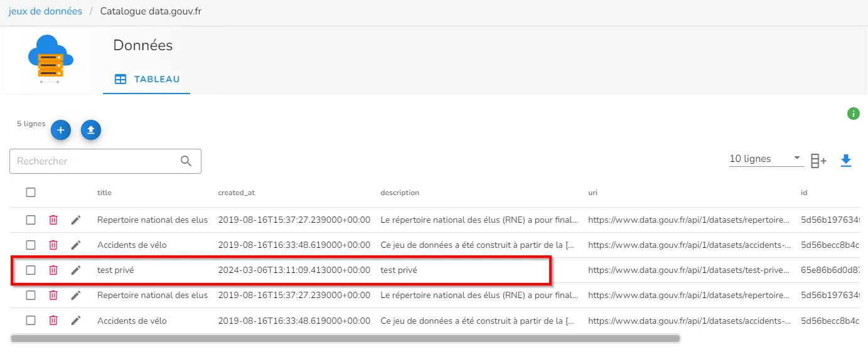The width and height of the screenshot is (868, 352).
Task: Add a new line with the plus button
Action: point(60,130)
